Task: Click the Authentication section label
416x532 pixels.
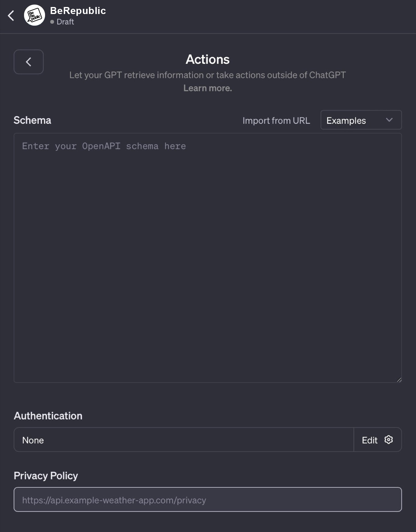Action: coord(48,416)
